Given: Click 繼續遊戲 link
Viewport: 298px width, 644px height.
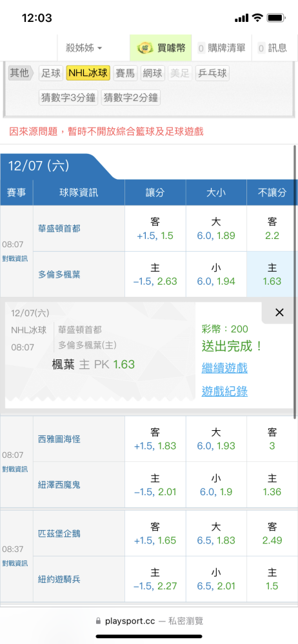Looking at the screenshot, I should 224,368.
